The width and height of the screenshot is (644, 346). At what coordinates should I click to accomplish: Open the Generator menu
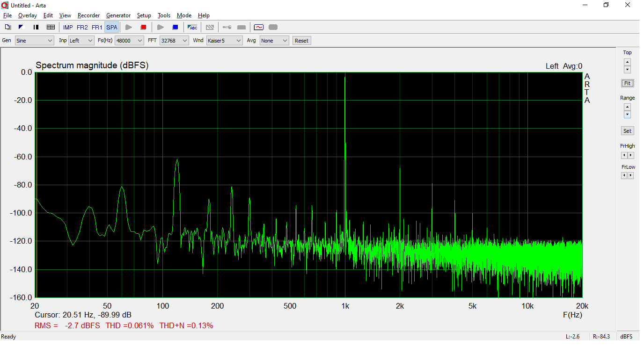click(118, 15)
